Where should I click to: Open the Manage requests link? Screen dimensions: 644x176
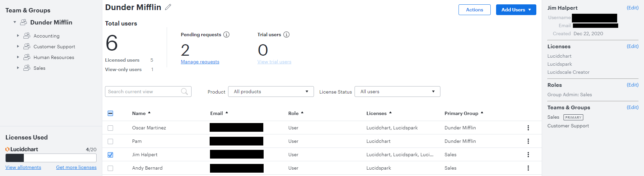(x=200, y=62)
